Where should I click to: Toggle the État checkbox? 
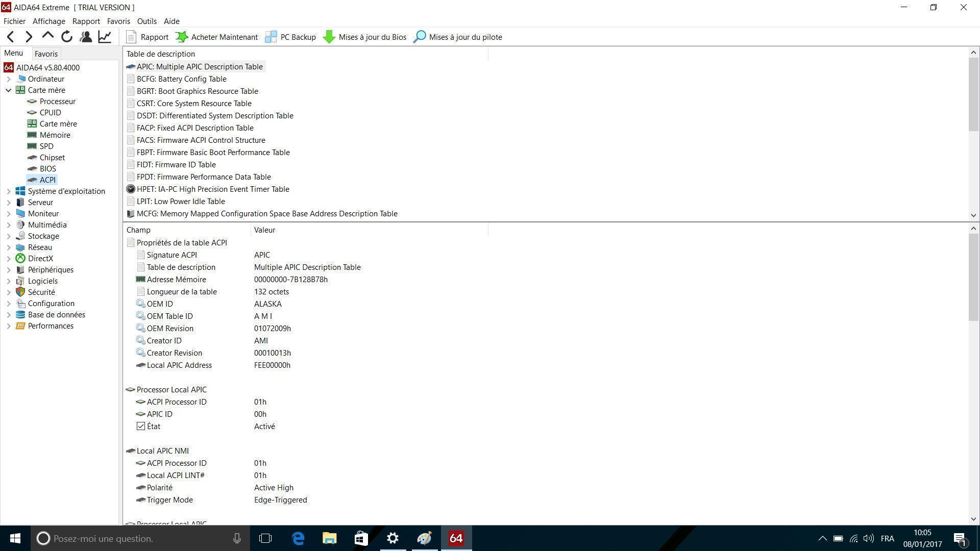pyautogui.click(x=141, y=427)
